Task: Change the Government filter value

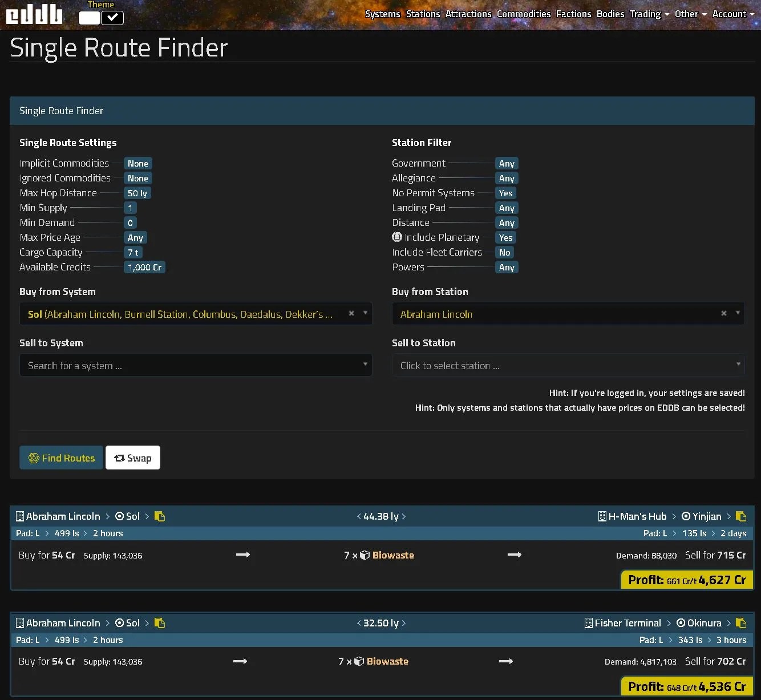Action: pyautogui.click(x=507, y=164)
